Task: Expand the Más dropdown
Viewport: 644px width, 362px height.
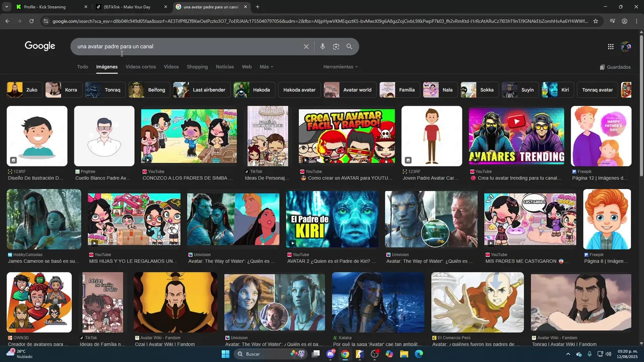Action: pyautogui.click(x=266, y=67)
